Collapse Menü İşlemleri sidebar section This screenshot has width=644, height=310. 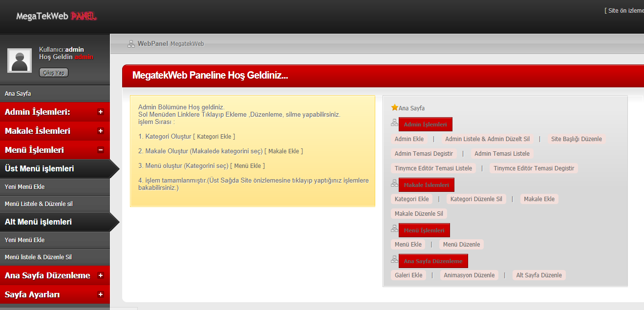coord(101,150)
